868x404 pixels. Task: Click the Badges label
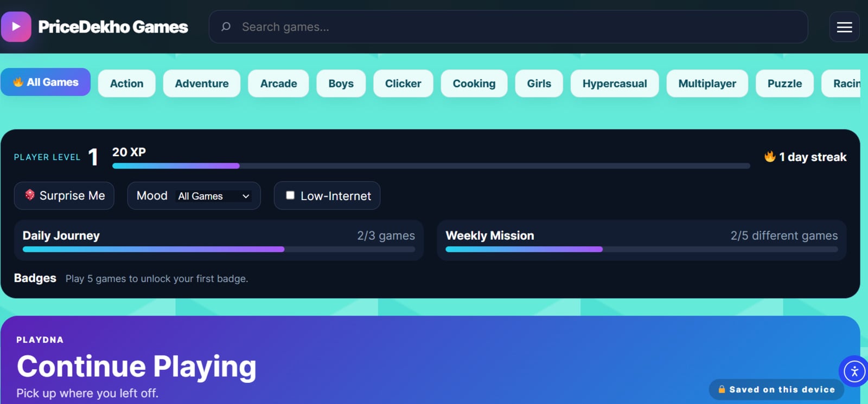(35, 278)
